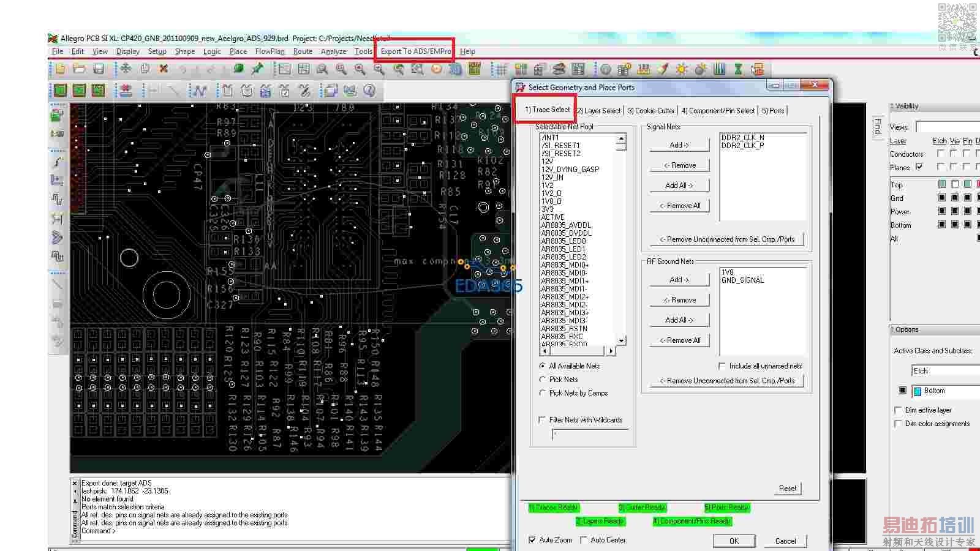Click the Gnd layer Etch color swatch

tap(942, 198)
